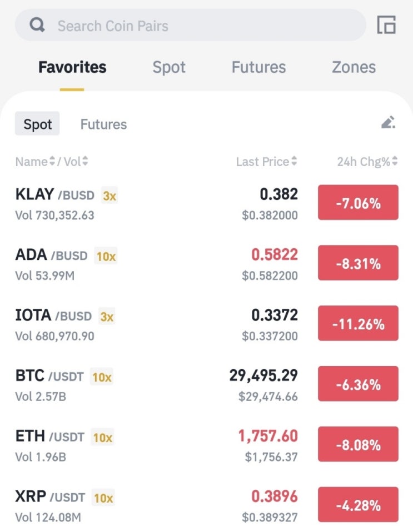Click the 10x margin badge on XRP
413x532 pixels.
[103, 498]
